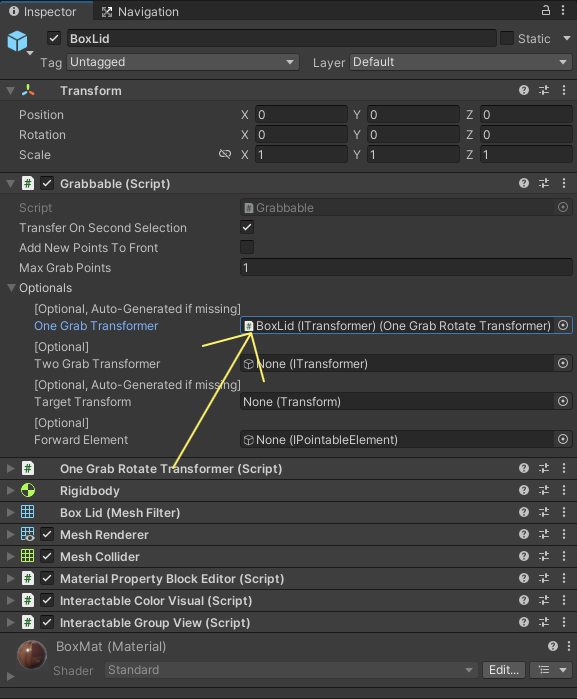Pick object for Forward Element field

pos(563,440)
